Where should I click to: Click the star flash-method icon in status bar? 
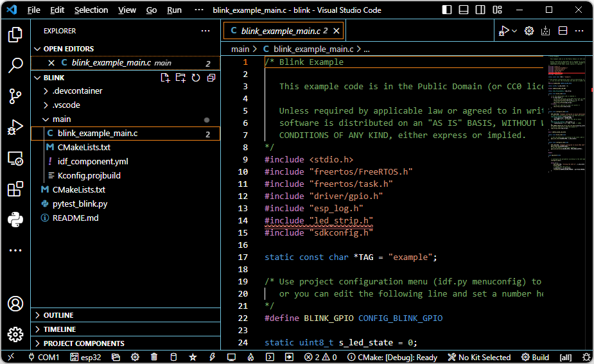click(x=193, y=357)
